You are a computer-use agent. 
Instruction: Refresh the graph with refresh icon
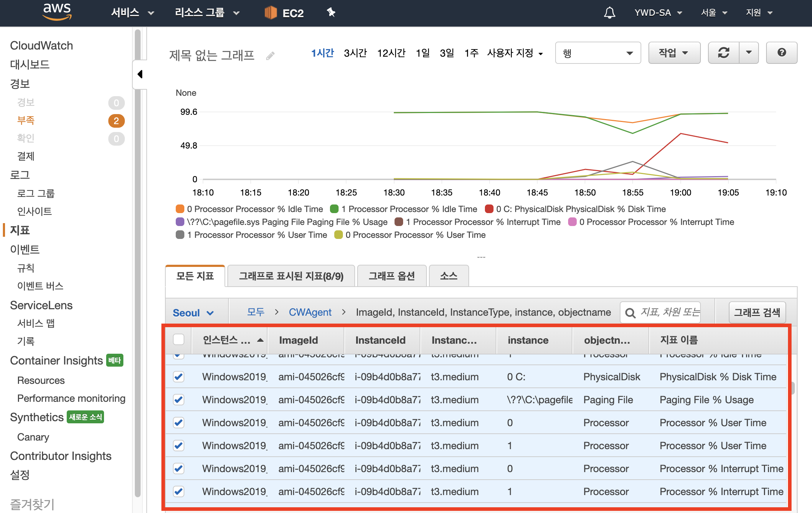(x=723, y=53)
